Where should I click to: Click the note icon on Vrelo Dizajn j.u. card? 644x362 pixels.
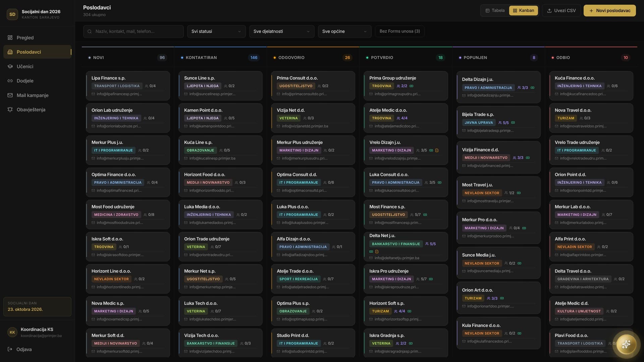pyautogui.click(x=437, y=150)
